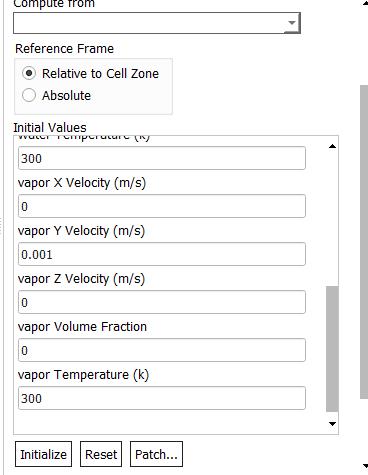
Task: Click the Reset button
Action: 101,454
